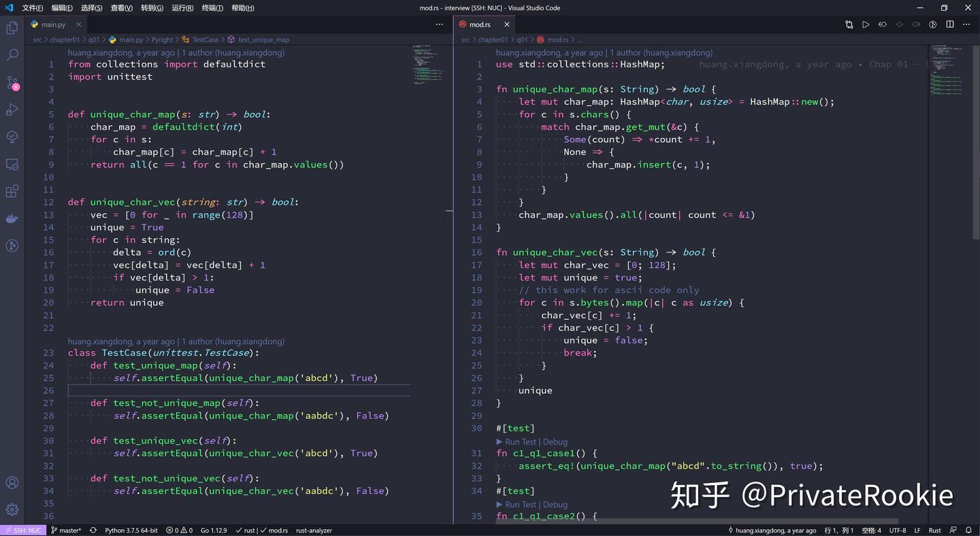Toggle the problems counter in status bar
Viewport: 980px width, 536px height.
click(x=178, y=530)
